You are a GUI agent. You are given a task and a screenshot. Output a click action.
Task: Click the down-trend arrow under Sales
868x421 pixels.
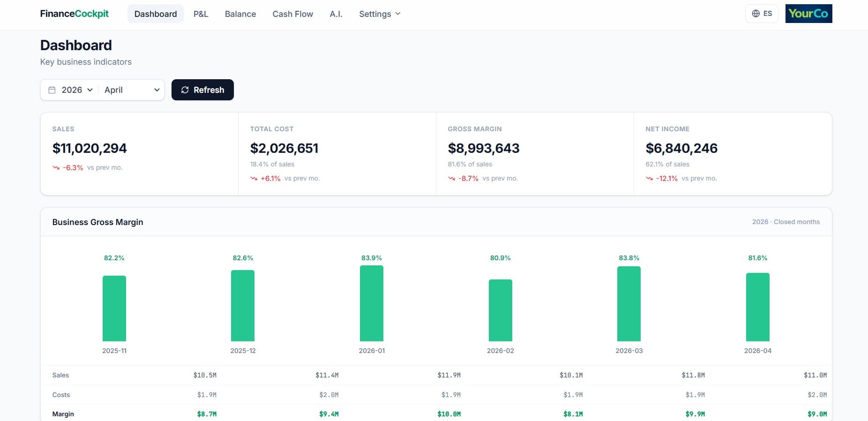(x=56, y=168)
